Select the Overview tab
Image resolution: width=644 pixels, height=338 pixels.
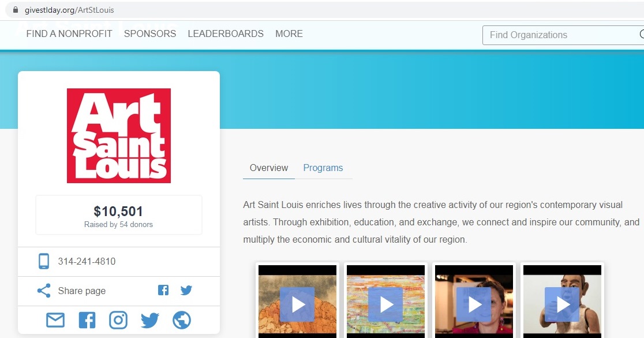coord(269,168)
